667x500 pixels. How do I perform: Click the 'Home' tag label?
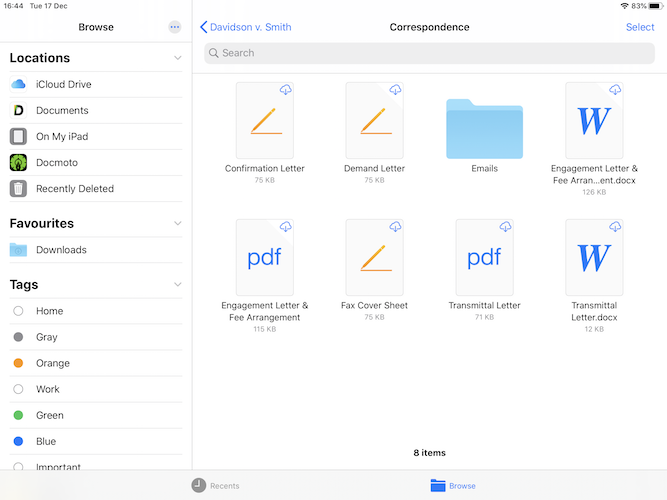[49, 311]
